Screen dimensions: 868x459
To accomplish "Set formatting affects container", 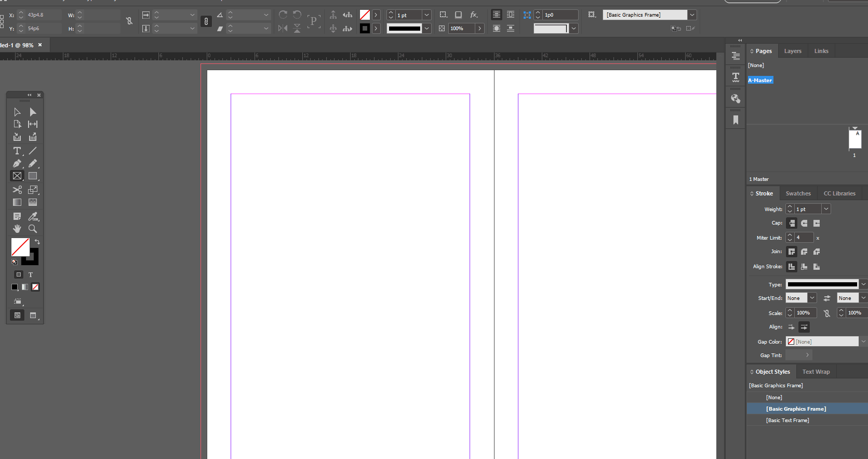I will coord(19,274).
